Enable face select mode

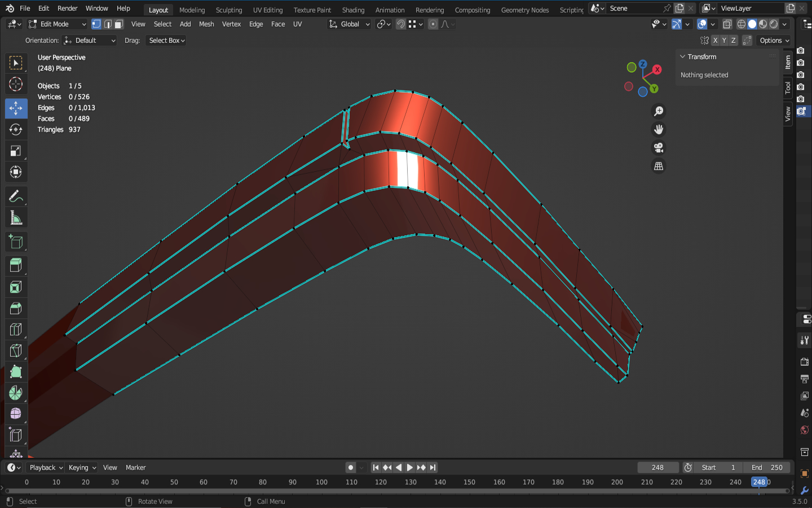tap(119, 24)
